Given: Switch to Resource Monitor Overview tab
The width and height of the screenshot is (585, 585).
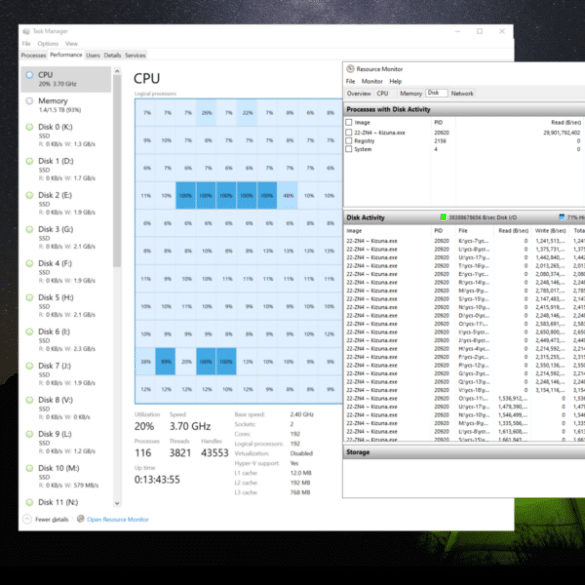Looking at the screenshot, I should (x=359, y=93).
